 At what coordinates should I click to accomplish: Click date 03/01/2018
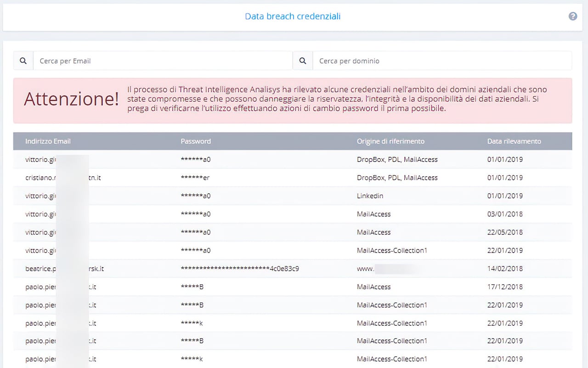505,214
